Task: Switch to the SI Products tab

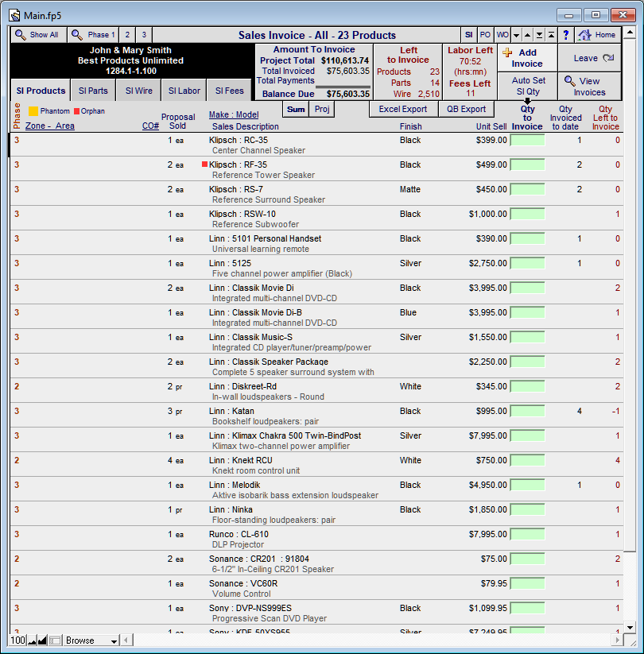Action: (41, 91)
